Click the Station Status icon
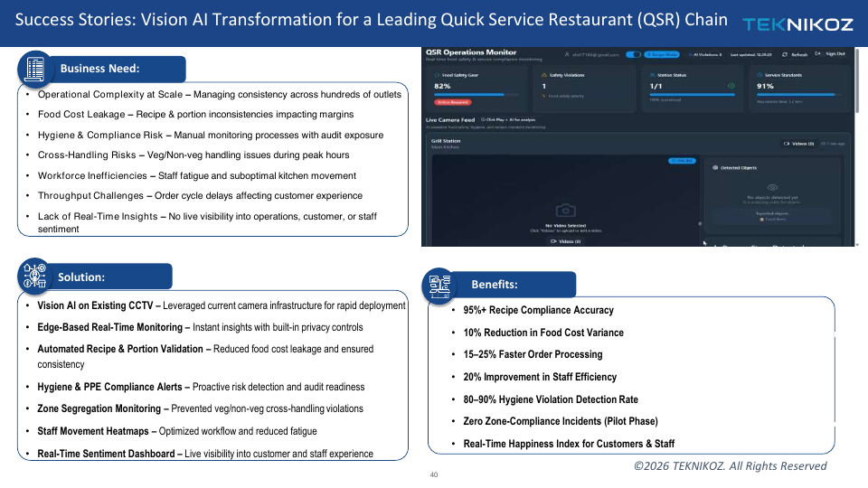 tap(653, 75)
